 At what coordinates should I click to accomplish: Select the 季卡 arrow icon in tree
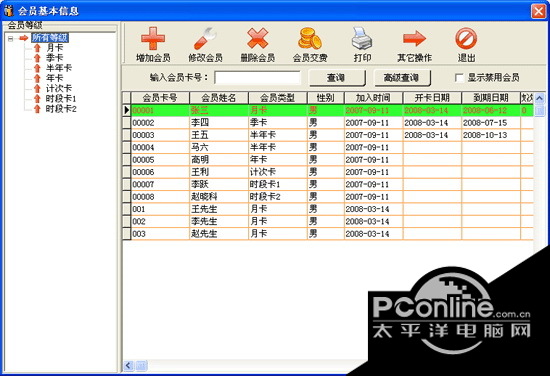click(x=37, y=58)
